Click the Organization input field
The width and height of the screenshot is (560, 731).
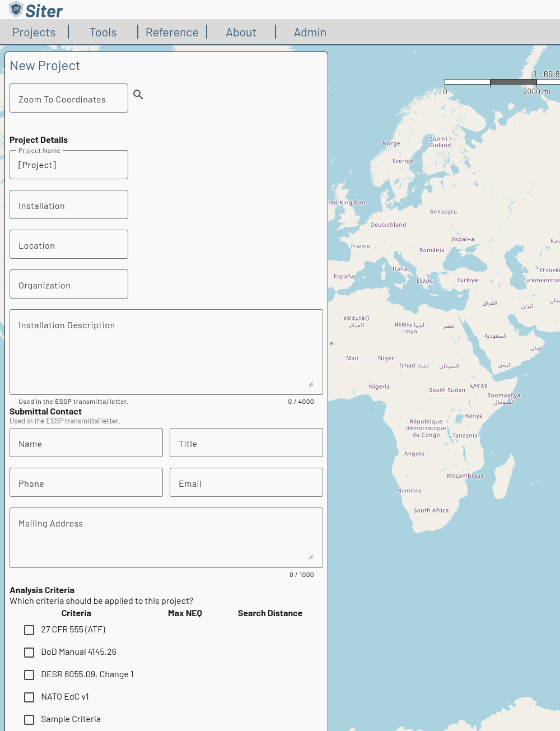(69, 284)
